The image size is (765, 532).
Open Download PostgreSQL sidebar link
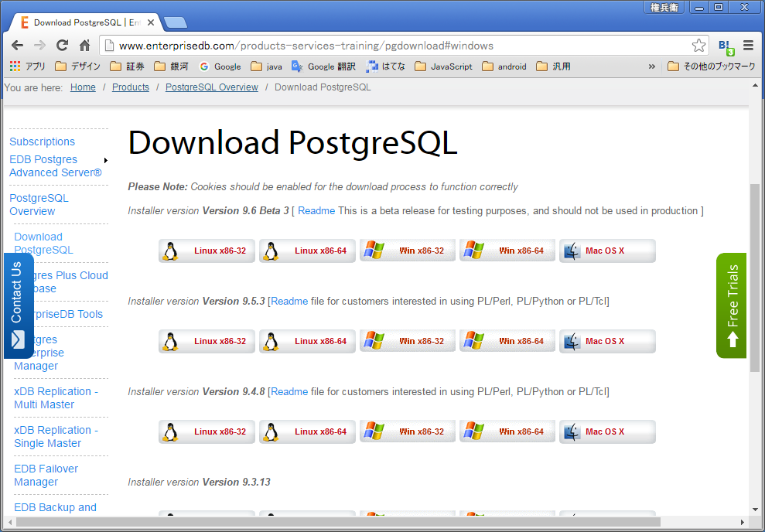(44, 244)
